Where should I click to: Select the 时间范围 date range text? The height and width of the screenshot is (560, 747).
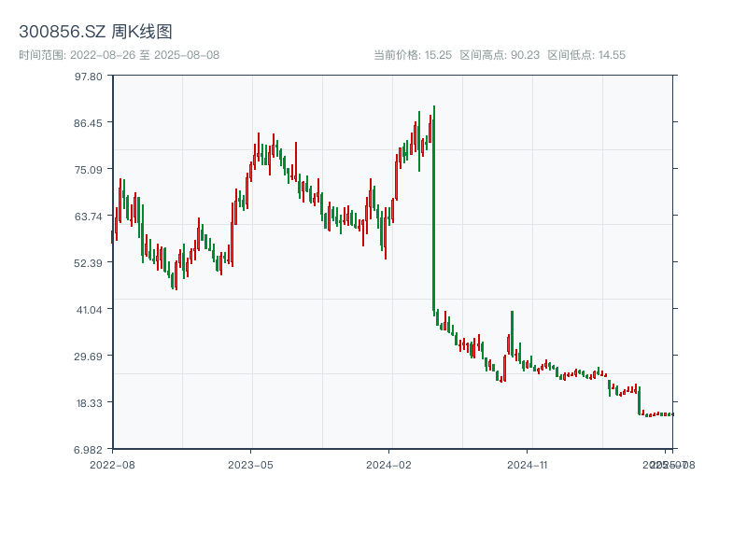pyautogui.click(x=119, y=55)
